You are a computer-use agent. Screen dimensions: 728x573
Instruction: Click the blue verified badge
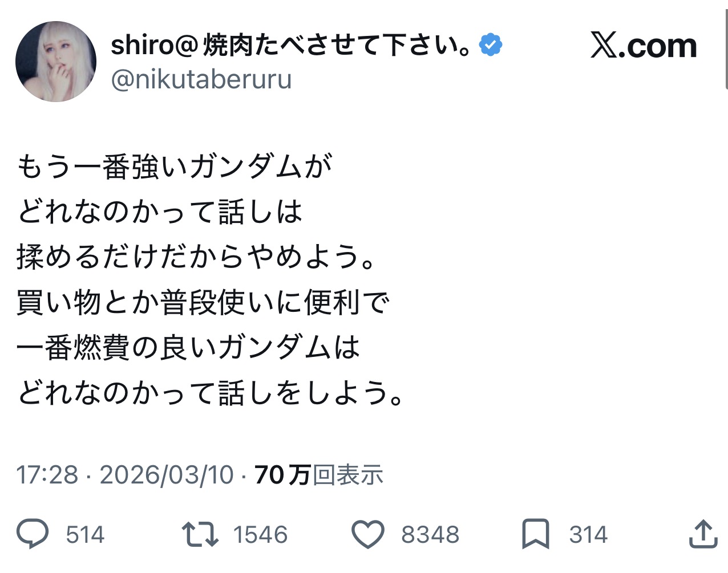(x=491, y=45)
